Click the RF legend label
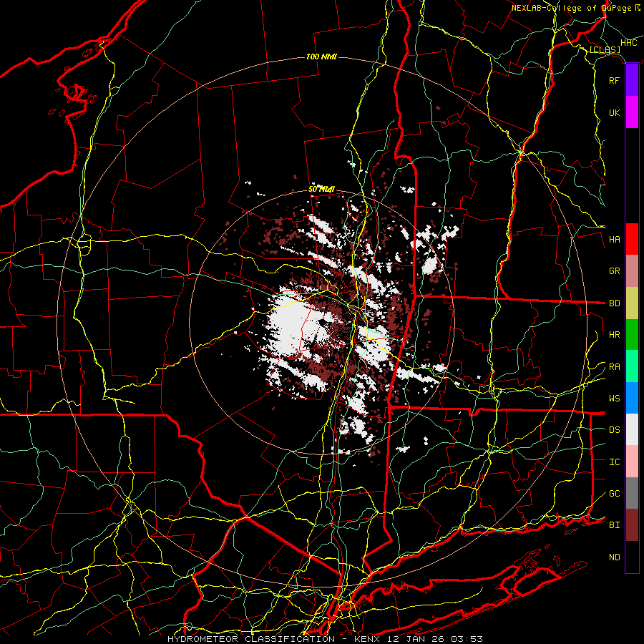Screen dimensions: 644x644 614,80
